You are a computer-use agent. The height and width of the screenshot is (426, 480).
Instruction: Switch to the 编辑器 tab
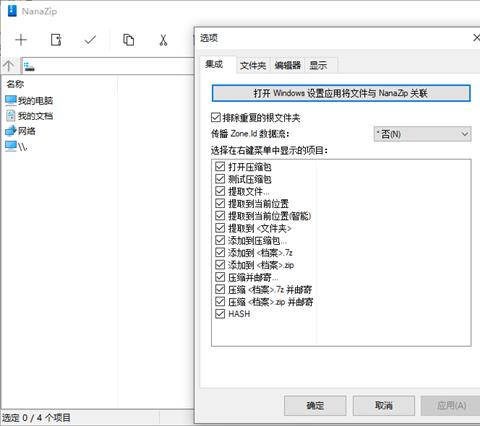[x=288, y=65]
